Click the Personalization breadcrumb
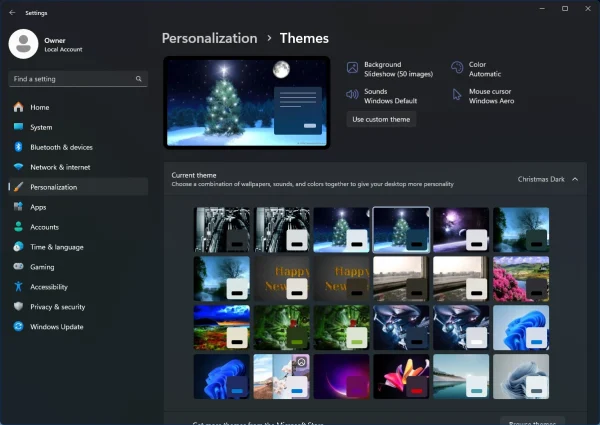 (209, 38)
